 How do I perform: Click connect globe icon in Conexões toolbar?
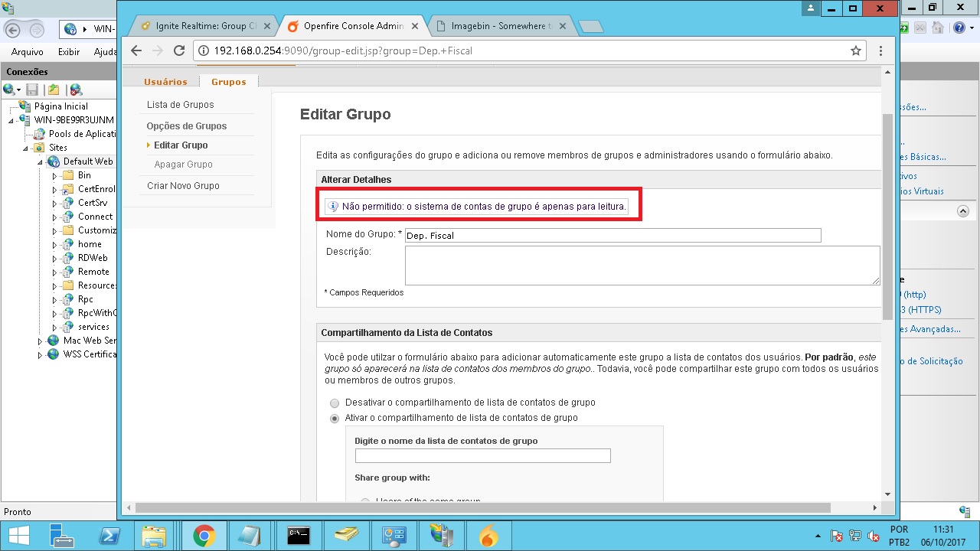click(x=10, y=90)
